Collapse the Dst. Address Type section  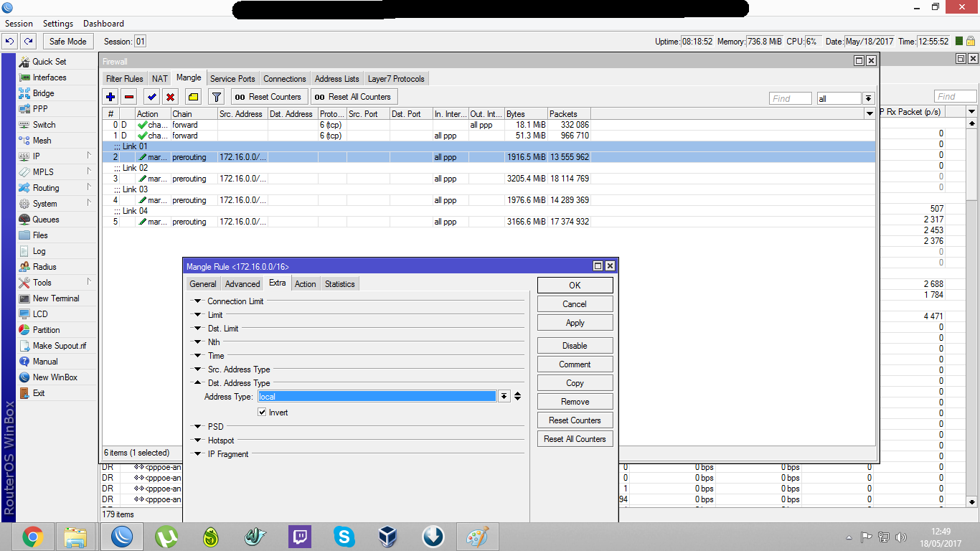pos(197,383)
